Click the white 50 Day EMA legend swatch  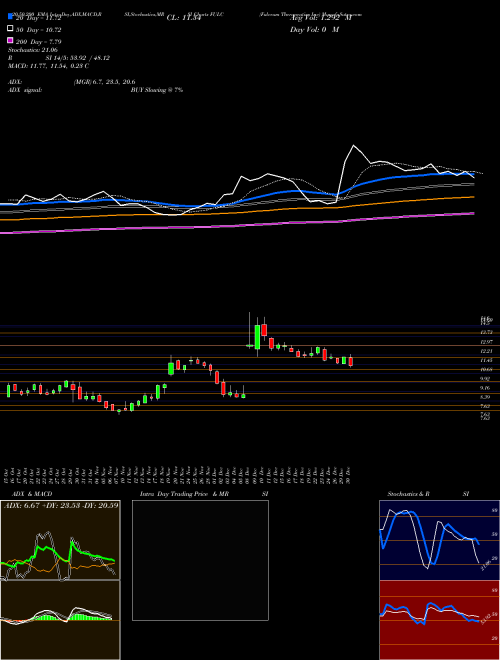coord(10,29)
